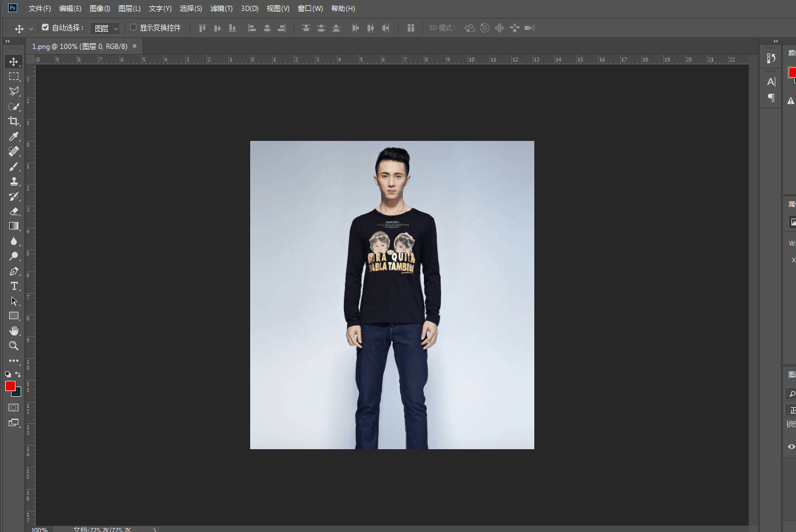The width and height of the screenshot is (796, 532).
Task: Open the 图层 auto-select dropdown
Action: pyautogui.click(x=105, y=28)
